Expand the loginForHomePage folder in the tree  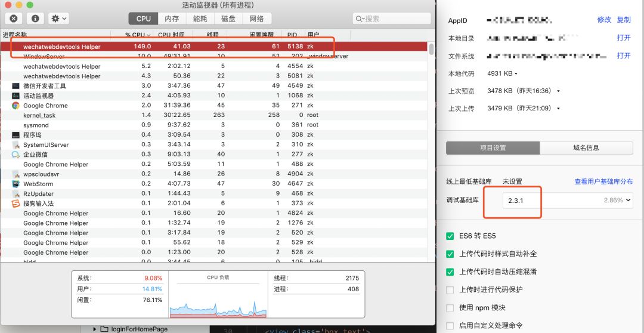(95, 329)
